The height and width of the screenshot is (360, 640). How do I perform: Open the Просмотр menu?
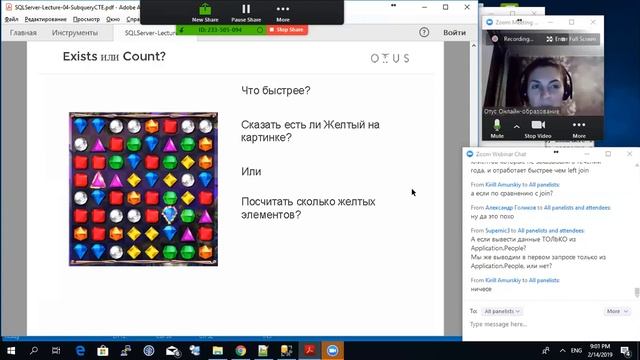click(86, 19)
